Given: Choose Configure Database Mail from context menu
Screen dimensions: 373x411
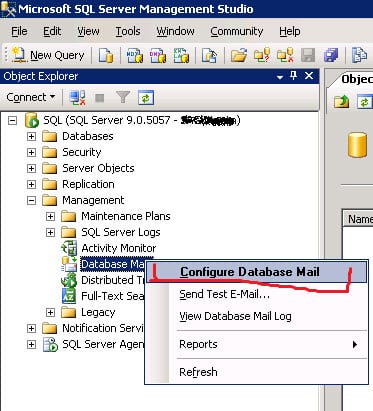Looking at the screenshot, I should click(x=256, y=272).
